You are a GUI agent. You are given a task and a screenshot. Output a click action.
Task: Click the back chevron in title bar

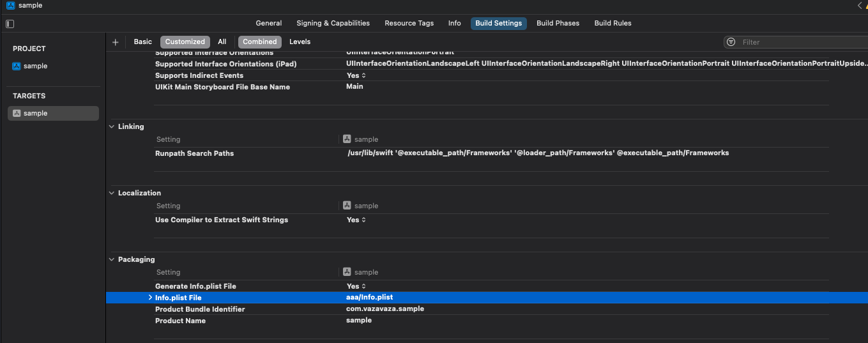point(860,5)
